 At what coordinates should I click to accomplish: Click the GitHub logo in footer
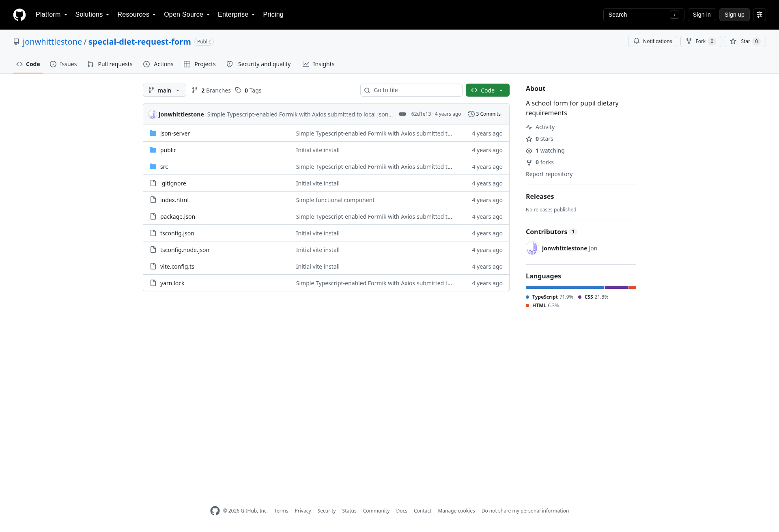(x=215, y=511)
